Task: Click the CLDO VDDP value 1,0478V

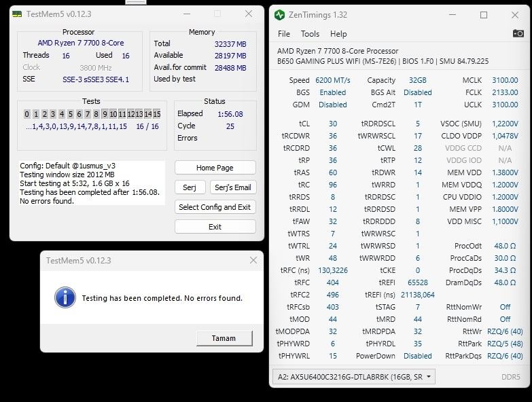Action: click(x=505, y=136)
